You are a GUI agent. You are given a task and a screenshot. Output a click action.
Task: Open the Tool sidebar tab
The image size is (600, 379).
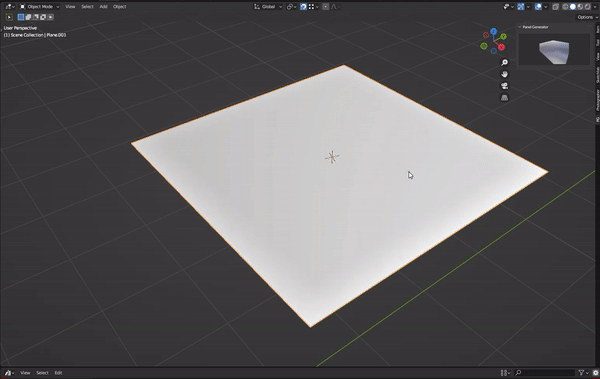pyautogui.click(x=597, y=42)
